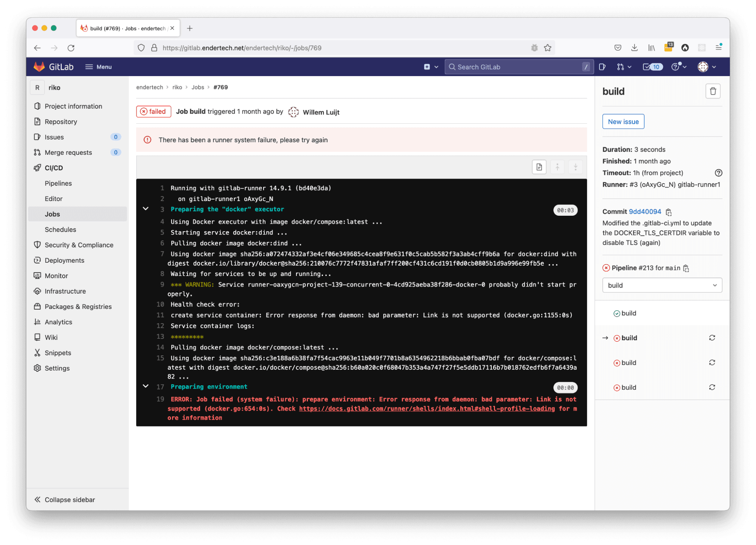Image resolution: width=756 pixels, height=545 pixels.
Task: Go to Pipelines in the sidebar
Action: [58, 183]
